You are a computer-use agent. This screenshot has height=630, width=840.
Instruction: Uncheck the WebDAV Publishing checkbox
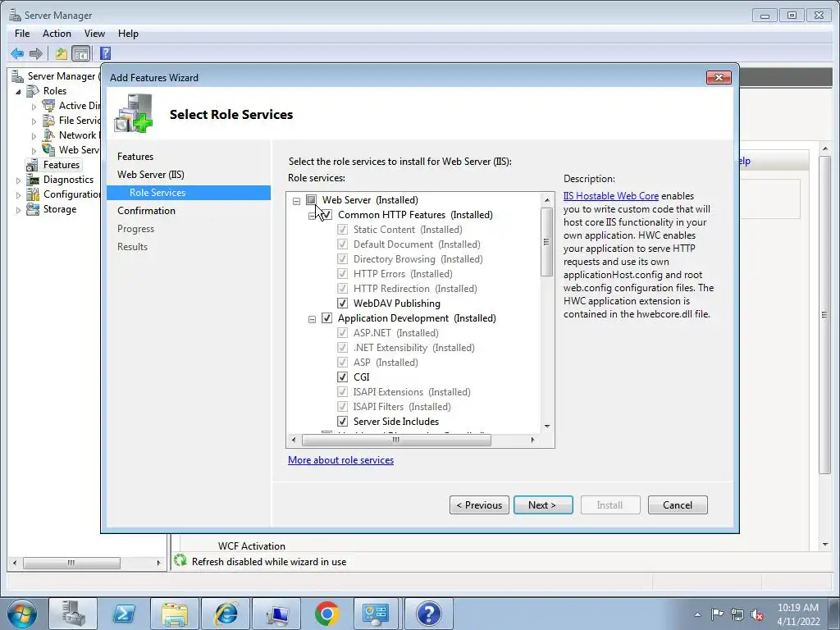342,304
